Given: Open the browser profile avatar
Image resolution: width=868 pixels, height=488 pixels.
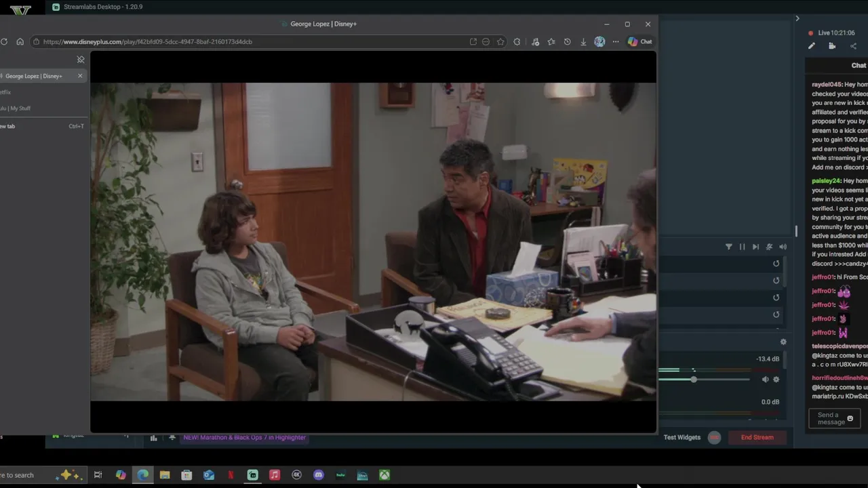Looking at the screenshot, I should (x=599, y=41).
